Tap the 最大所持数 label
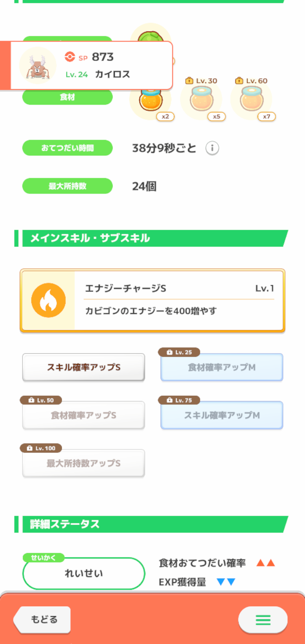The height and width of the screenshot is (644, 305). [67, 186]
